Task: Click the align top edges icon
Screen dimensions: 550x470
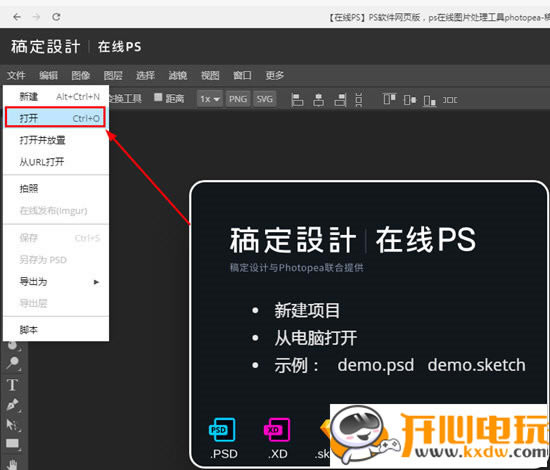Action: tap(389, 99)
